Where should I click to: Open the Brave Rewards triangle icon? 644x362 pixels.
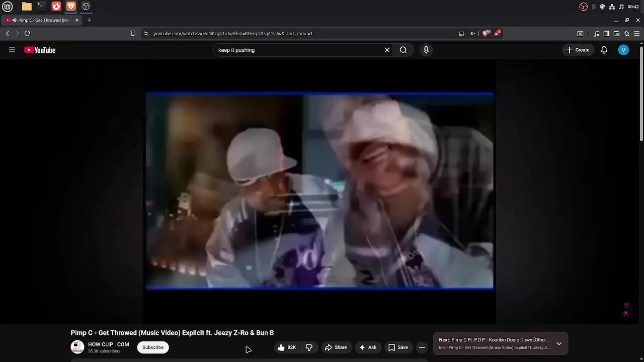[497, 33]
